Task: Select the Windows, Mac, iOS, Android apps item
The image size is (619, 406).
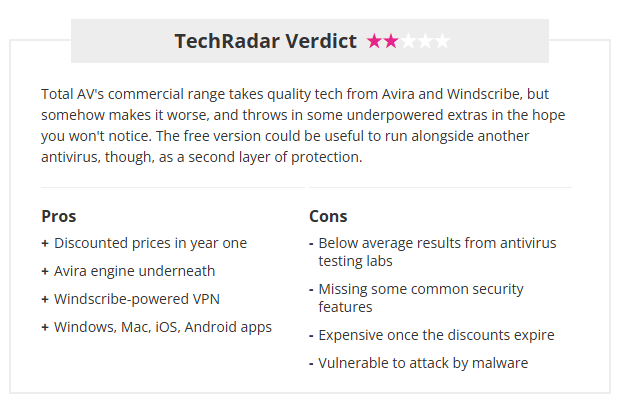Action: point(162,327)
